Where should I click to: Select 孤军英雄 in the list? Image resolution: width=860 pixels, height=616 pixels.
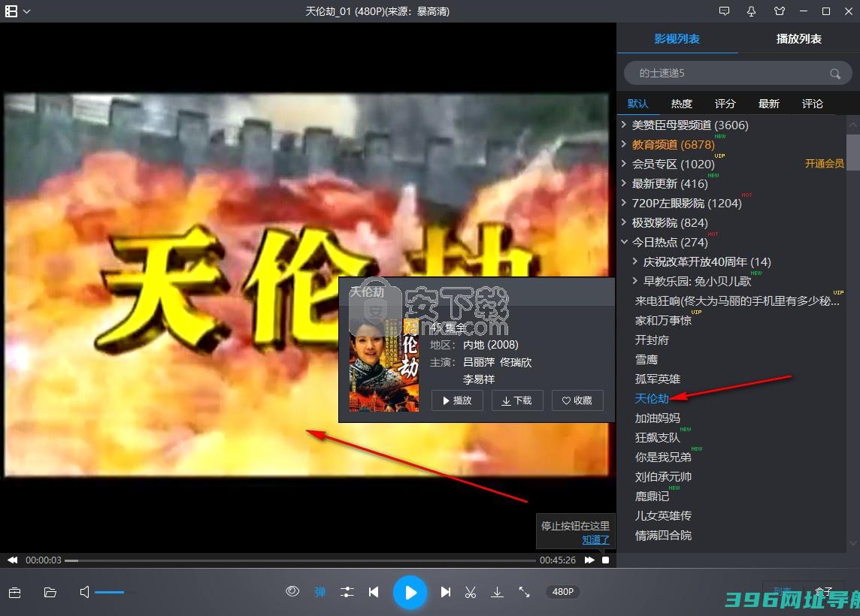(658, 379)
